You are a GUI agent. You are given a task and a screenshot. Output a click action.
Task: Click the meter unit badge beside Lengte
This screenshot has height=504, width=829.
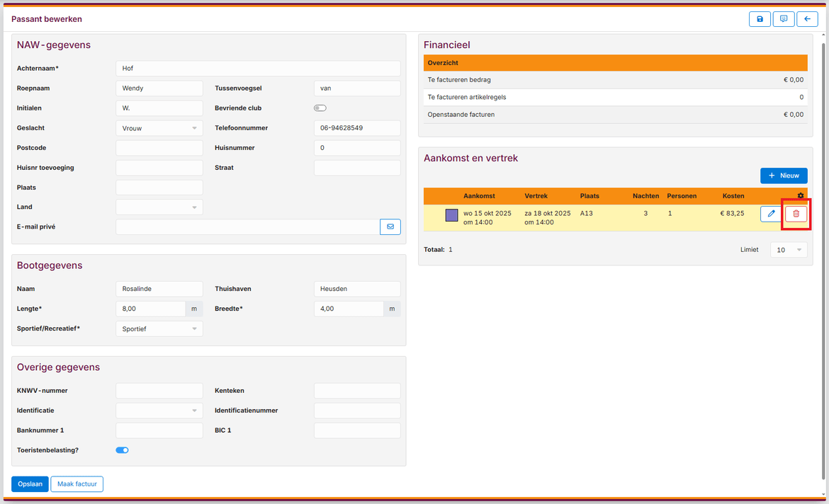pyautogui.click(x=194, y=309)
